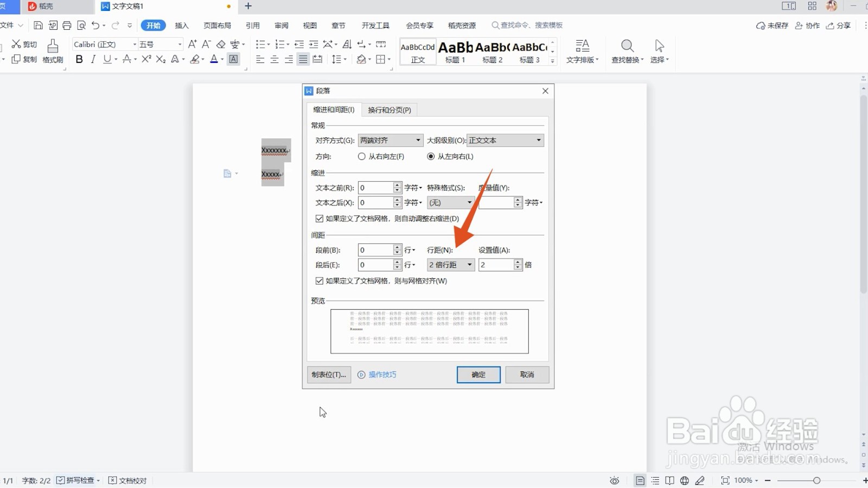Open the 插入 ribbon tab
Image resolution: width=868 pixels, height=488 pixels.
coord(182,25)
